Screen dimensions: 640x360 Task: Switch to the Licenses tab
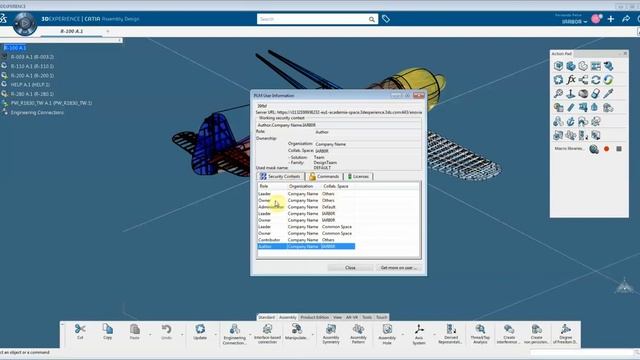[358, 176]
